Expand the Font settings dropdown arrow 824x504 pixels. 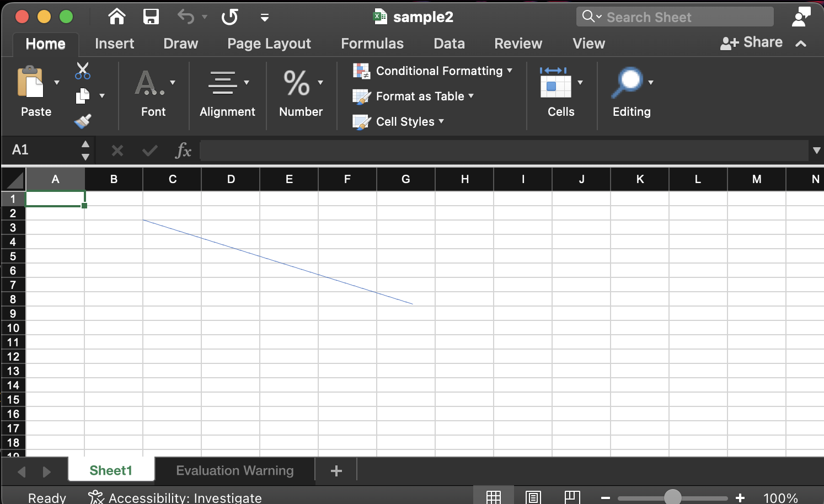(173, 83)
